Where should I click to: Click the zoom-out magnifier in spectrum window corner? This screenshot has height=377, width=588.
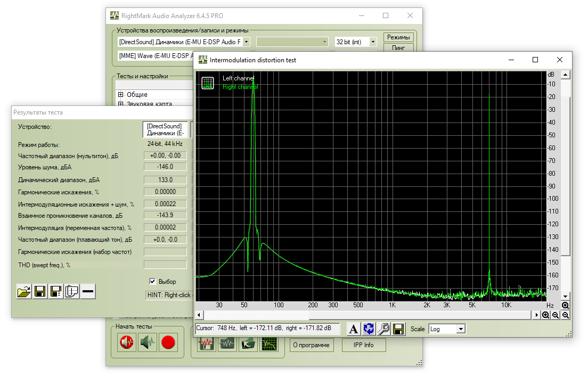pyautogui.click(x=565, y=315)
